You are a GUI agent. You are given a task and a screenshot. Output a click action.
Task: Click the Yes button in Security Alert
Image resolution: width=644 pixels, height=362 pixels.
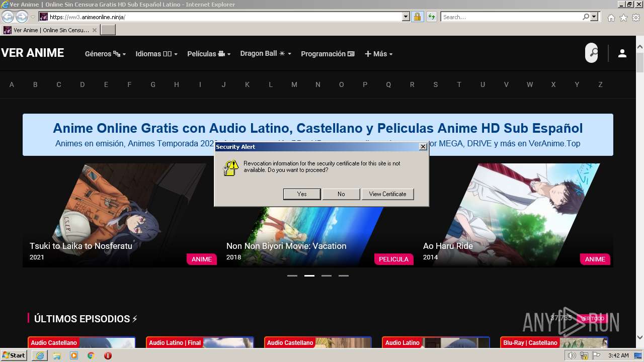(302, 194)
